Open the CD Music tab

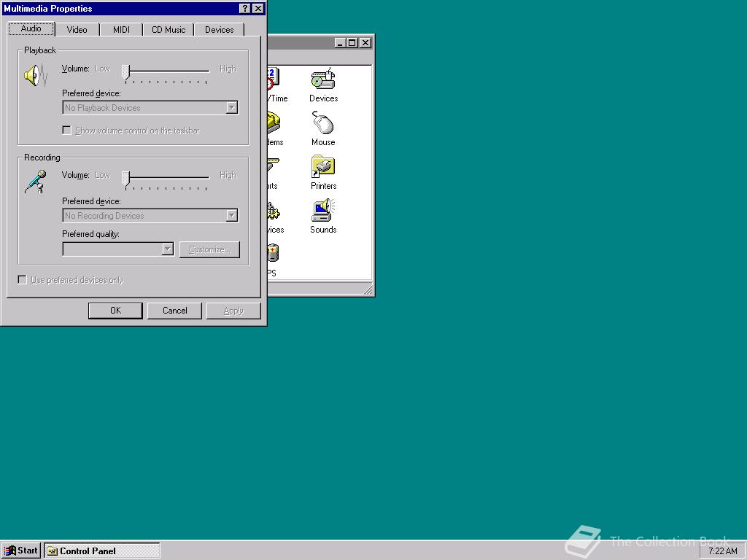(x=169, y=29)
